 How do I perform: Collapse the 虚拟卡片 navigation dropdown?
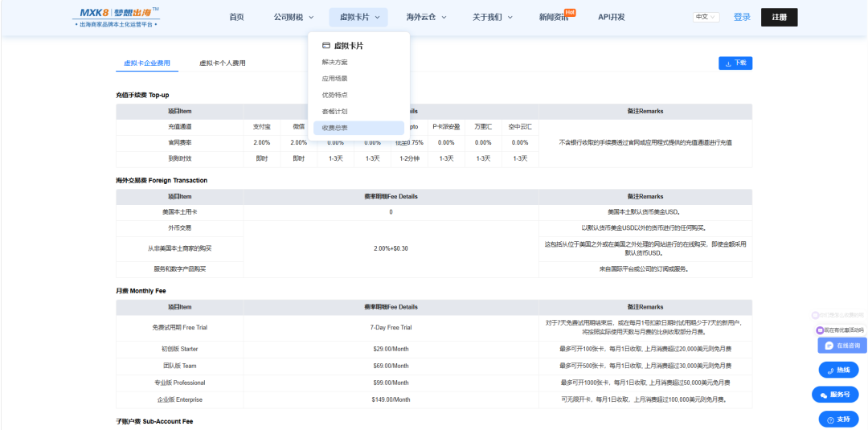coord(358,17)
